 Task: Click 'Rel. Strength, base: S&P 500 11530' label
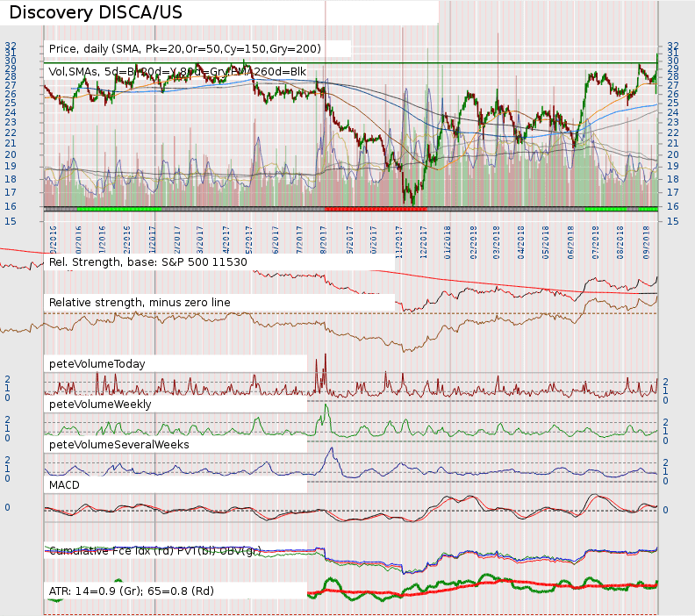click(x=148, y=262)
